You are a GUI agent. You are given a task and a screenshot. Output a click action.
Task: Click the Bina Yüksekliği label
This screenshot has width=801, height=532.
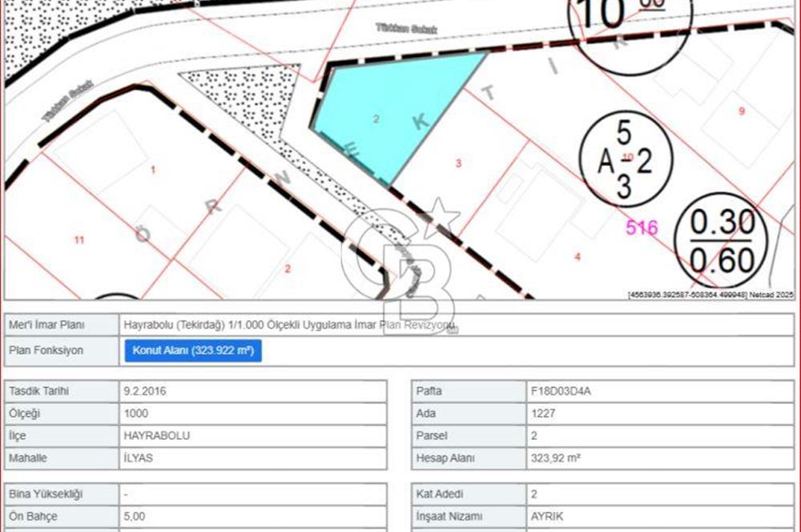click(46, 494)
